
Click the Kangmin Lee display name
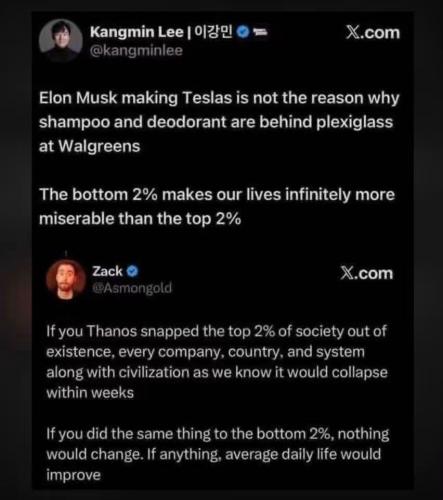coord(137,32)
